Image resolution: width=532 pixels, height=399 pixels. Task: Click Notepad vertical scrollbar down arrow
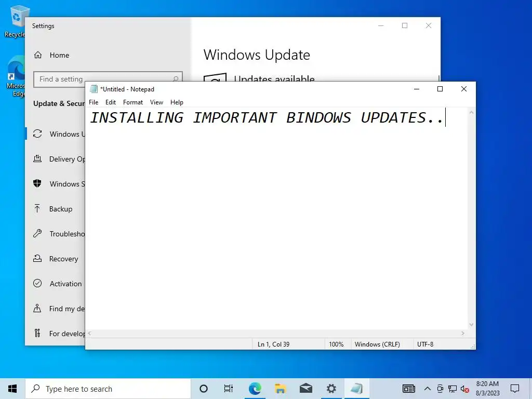(471, 325)
